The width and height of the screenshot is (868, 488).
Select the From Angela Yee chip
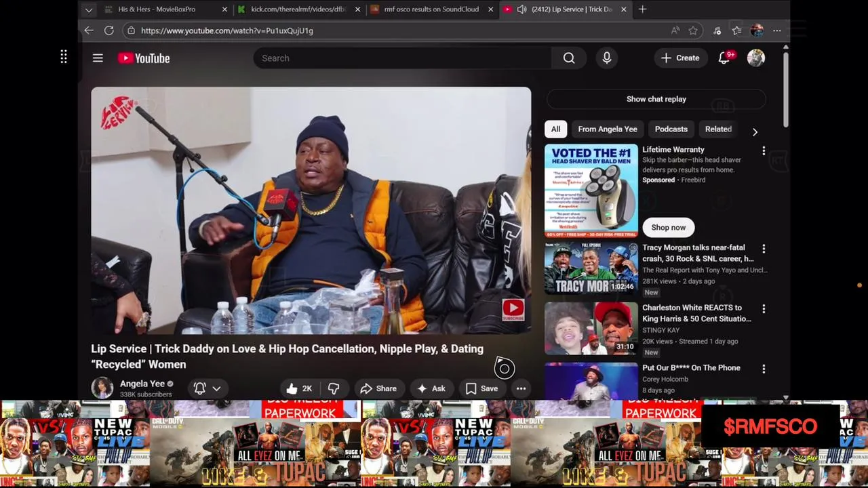[608, 129]
